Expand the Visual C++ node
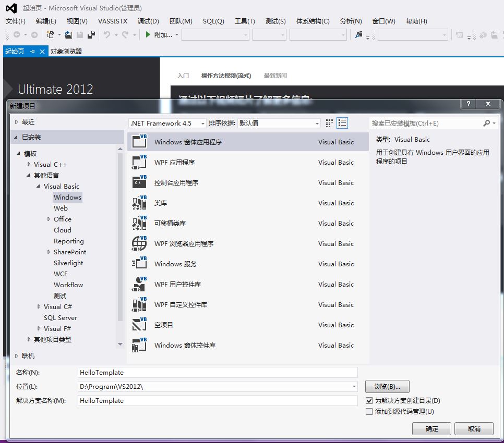The image size is (504, 443). (29, 164)
